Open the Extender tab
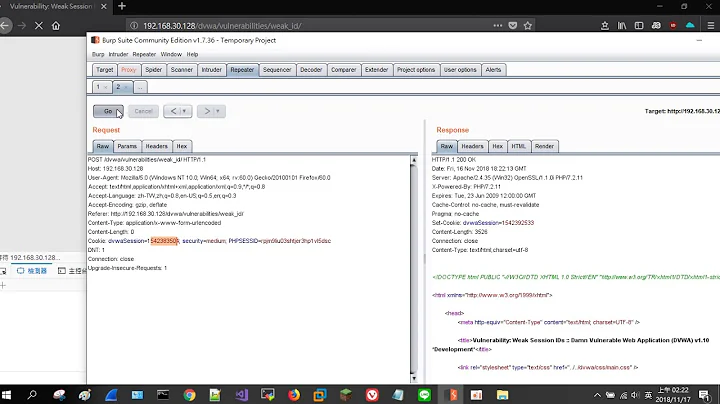The height and width of the screenshot is (404, 720). click(377, 70)
